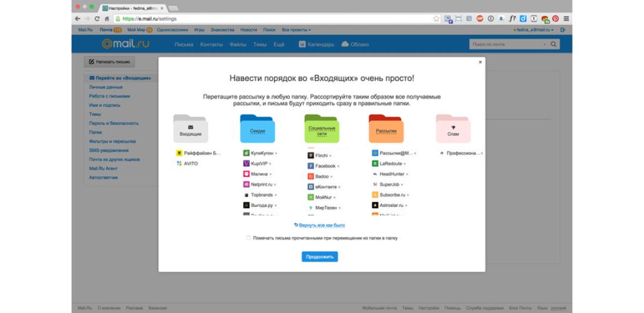Image resolution: width=644 pixels, height=313 pixels.
Task: Click the blue «Скидки» folder icon
Action: point(257,129)
